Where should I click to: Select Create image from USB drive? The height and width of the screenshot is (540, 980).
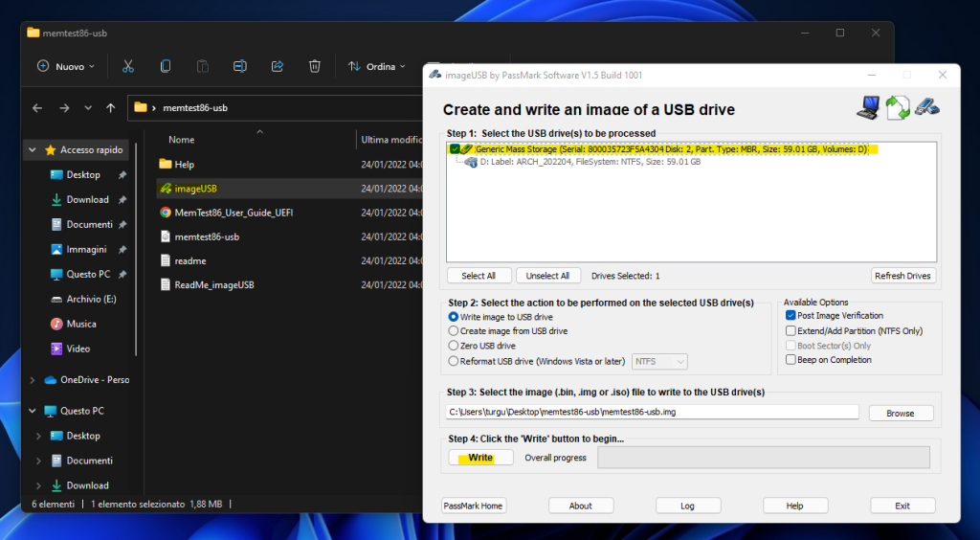coord(454,331)
